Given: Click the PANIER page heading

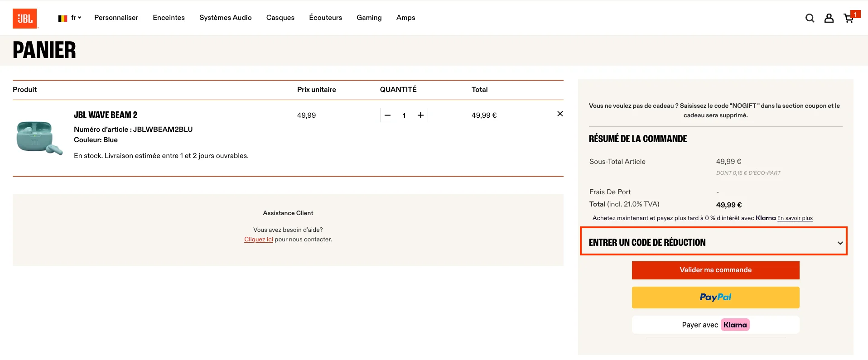Looking at the screenshot, I should [44, 50].
